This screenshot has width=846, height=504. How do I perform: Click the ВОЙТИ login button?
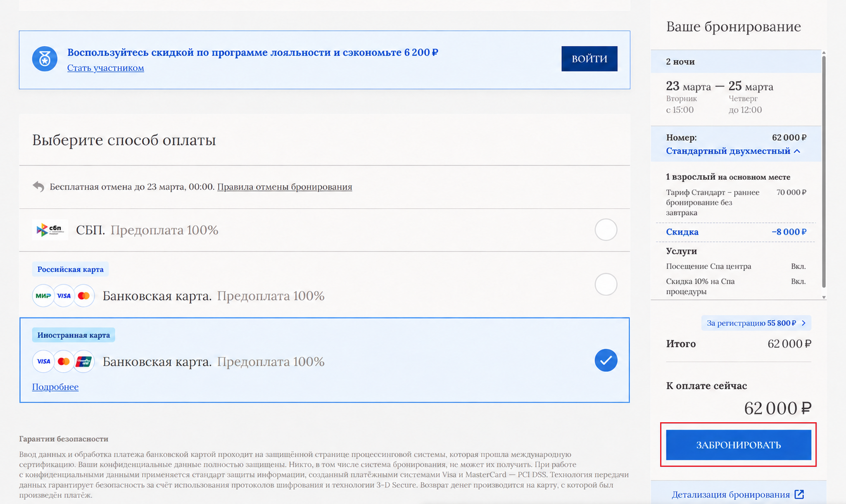coord(589,59)
